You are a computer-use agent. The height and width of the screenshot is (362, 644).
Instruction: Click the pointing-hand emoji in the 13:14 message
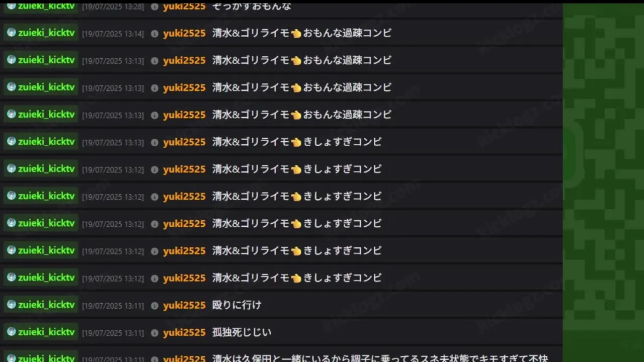pos(296,33)
